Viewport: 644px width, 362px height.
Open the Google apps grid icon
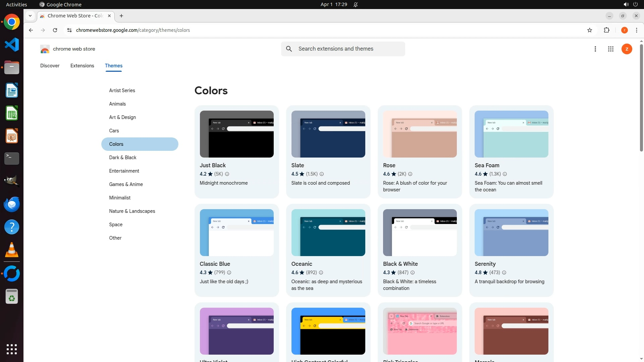(x=610, y=49)
